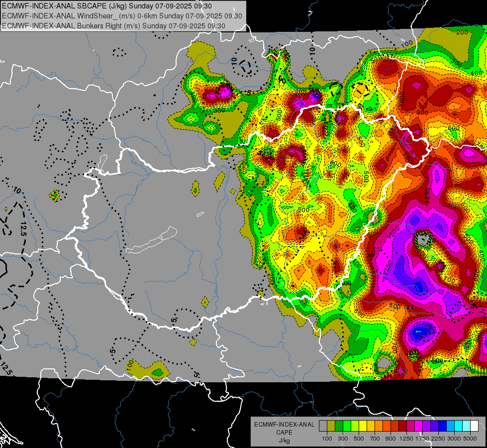The image size is (487, 448).
Task: Click the 200 contour label near the top-right edge
Action: (462, 32)
